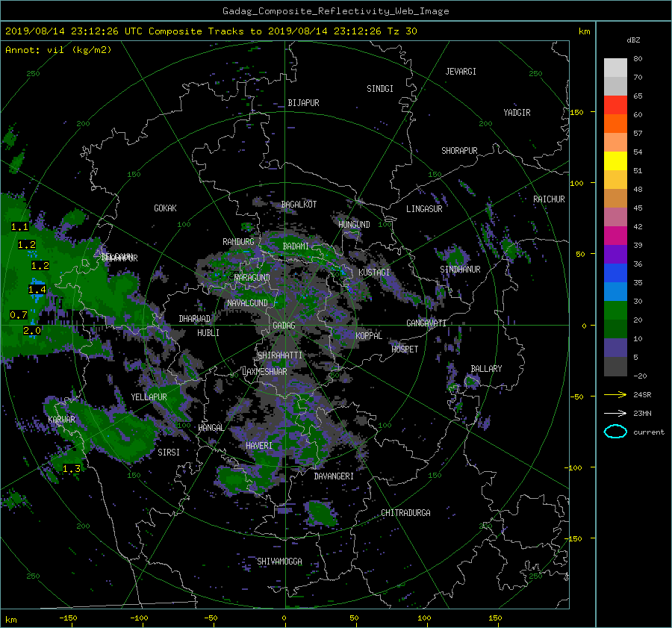Click the Gadag_Composite_Reflectivity_Web_Image title
This screenshot has height=628, width=672.
(x=335, y=11)
